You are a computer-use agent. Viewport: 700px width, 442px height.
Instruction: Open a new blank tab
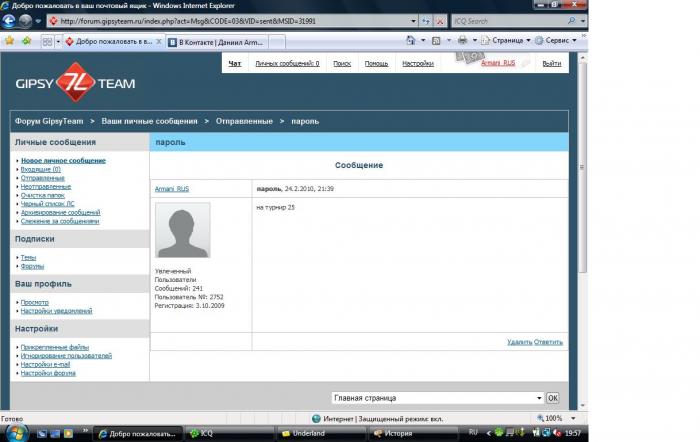pyautogui.click(x=277, y=42)
